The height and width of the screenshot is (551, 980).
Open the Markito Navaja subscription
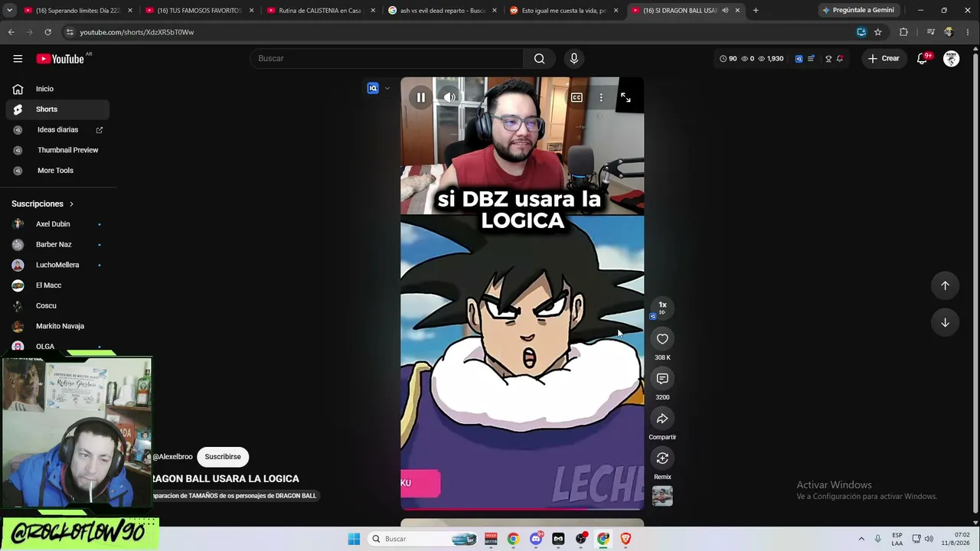point(57,326)
